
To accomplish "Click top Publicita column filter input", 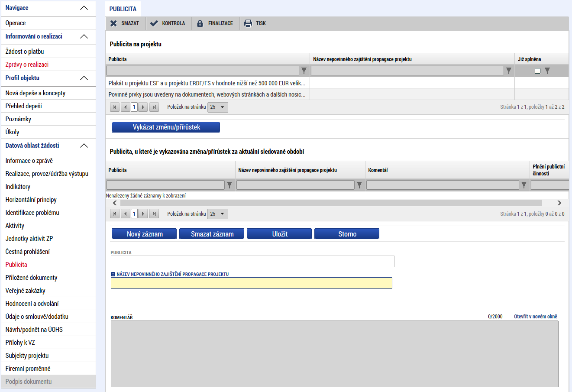I will [x=203, y=71].
